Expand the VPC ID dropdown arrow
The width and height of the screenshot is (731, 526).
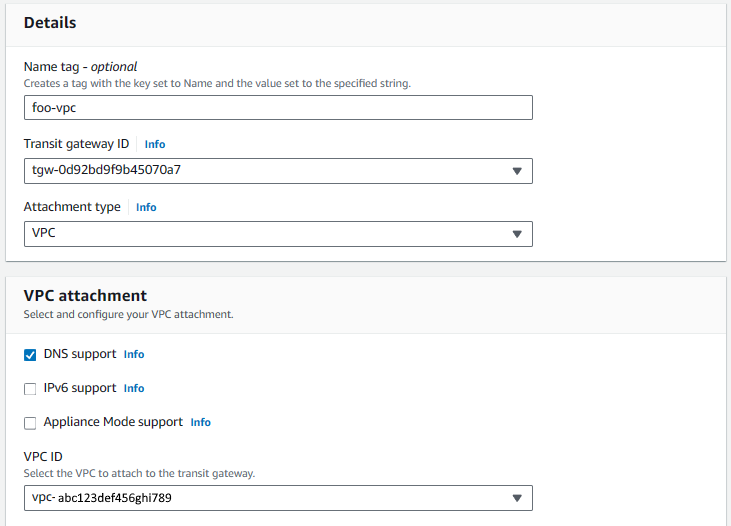517,498
